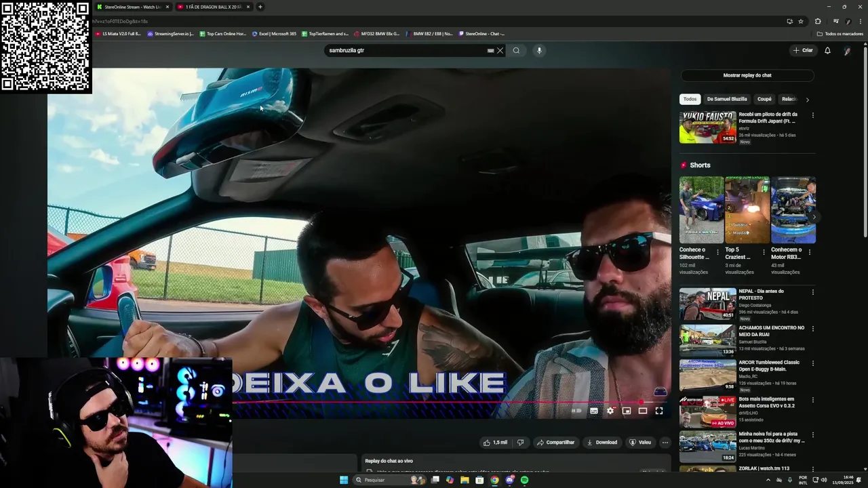Switch to theater mode
The height and width of the screenshot is (488, 868).
[x=643, y=411]
